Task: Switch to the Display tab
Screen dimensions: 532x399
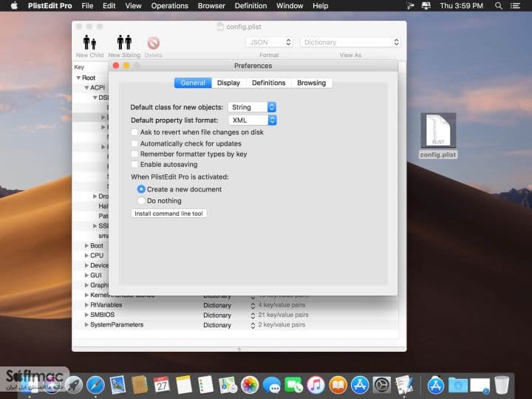Action: click(x=228, y=83)
